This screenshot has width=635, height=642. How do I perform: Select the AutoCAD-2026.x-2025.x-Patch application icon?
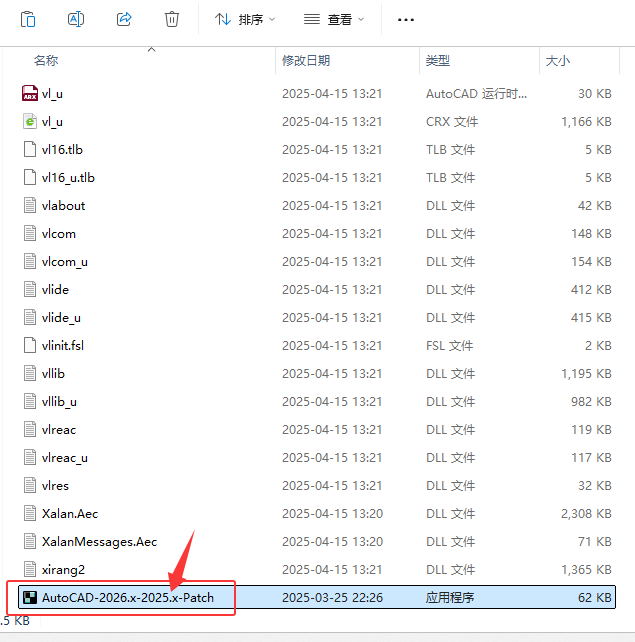coord(30,597)
